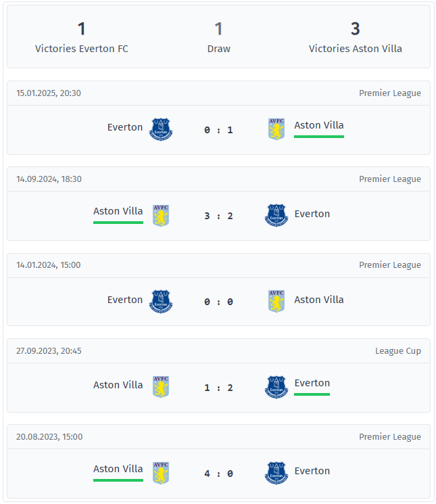This screenshot has width=436, height=504.
Task: Click Premier League label for 15.01.2025 match
Action: (390, 93)
